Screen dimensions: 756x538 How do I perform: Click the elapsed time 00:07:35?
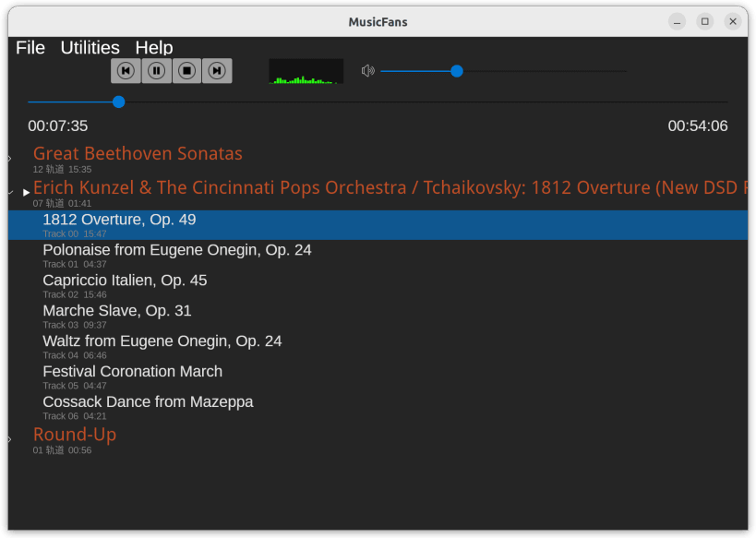[x=58, y=126]
